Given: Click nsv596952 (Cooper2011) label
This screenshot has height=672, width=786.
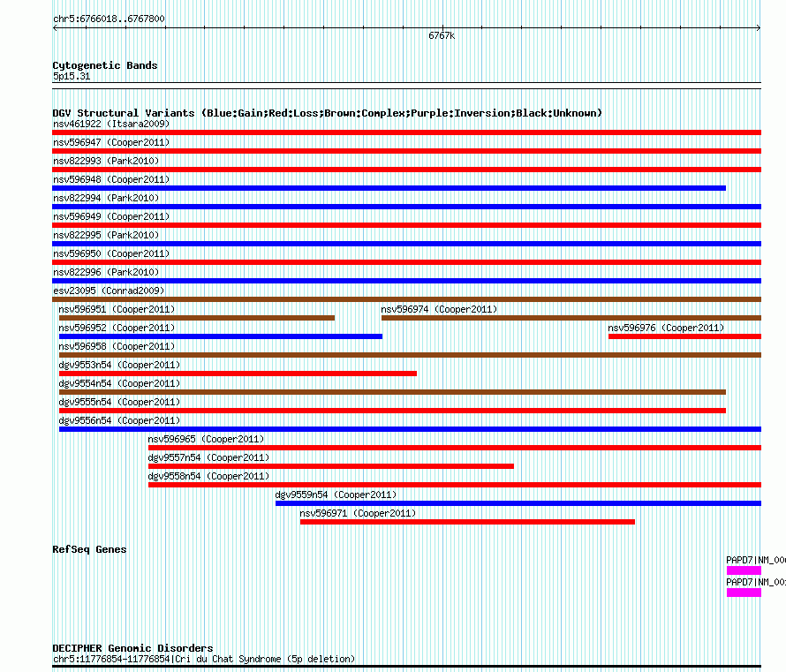Looking at the screenshot, I should 117,328.
